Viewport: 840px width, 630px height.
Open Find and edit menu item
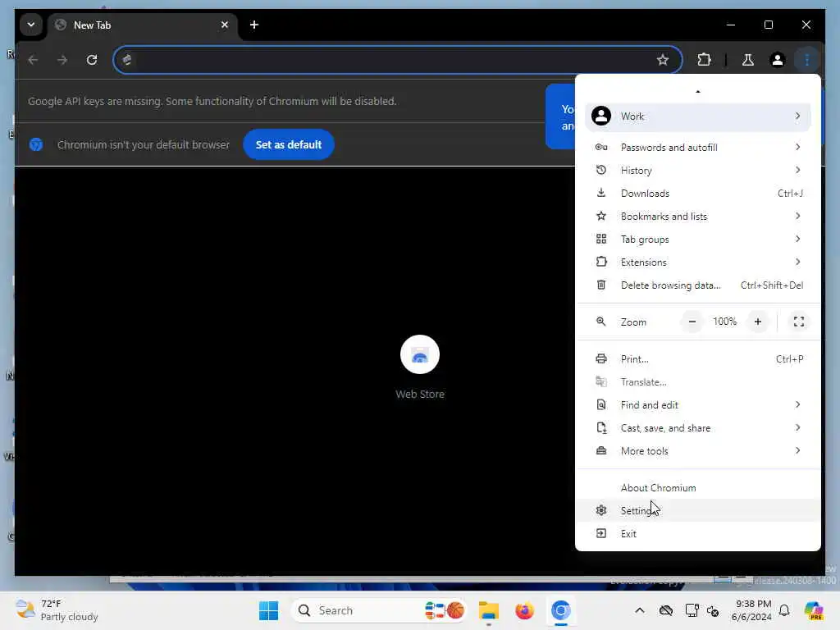tap(697, 405)
